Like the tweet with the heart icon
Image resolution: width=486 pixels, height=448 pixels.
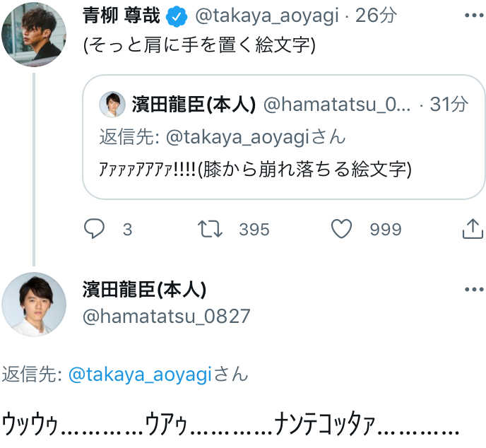[x=342, y=228]
